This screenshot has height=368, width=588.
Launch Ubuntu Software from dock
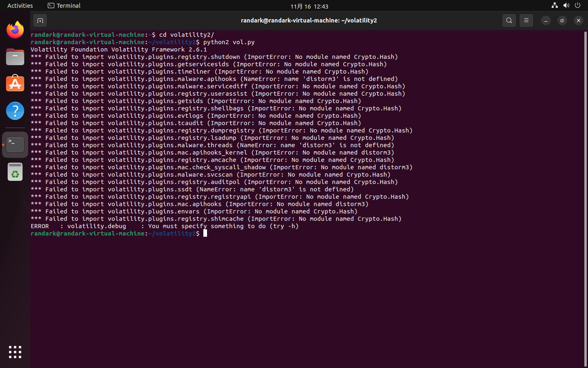pos(15,83)
